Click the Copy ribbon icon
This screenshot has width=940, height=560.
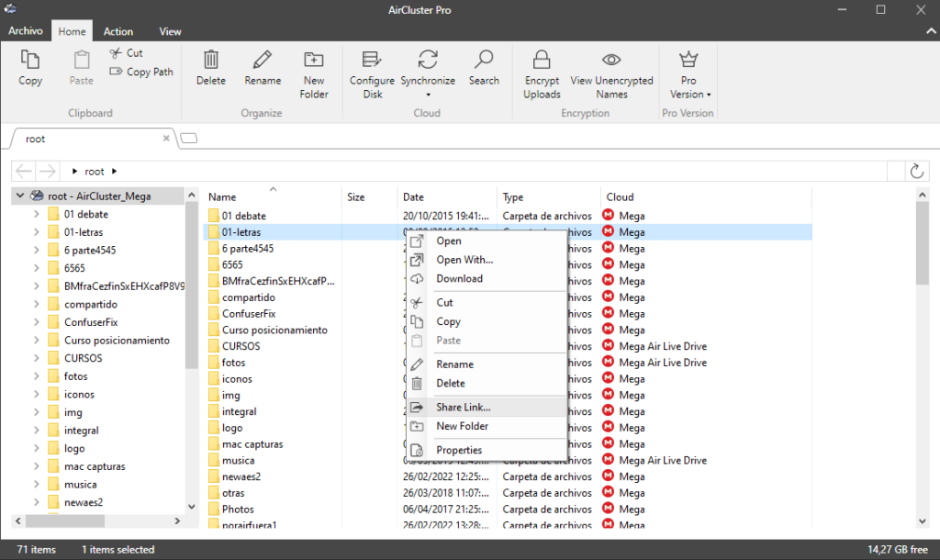30,60
